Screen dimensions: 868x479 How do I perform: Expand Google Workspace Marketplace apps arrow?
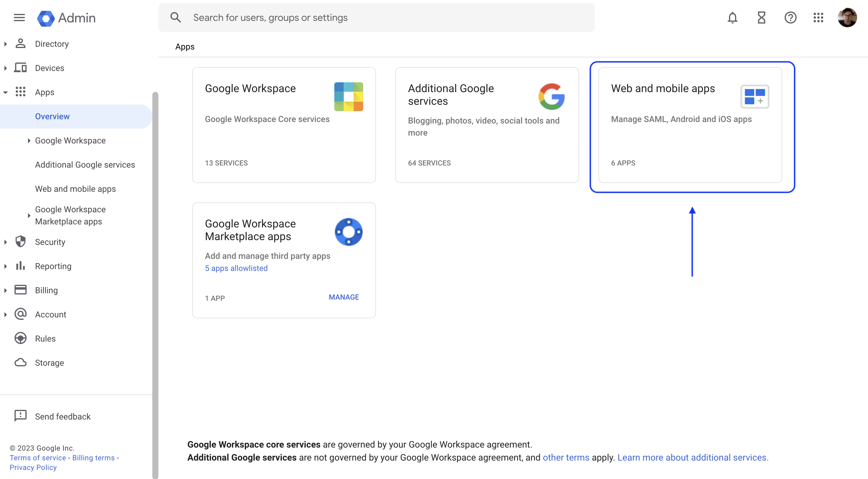point(29,215)
